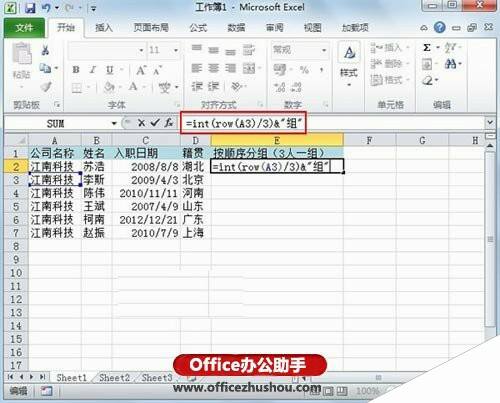Click the Fill Color bucket icon

click(x=109, y=87)
